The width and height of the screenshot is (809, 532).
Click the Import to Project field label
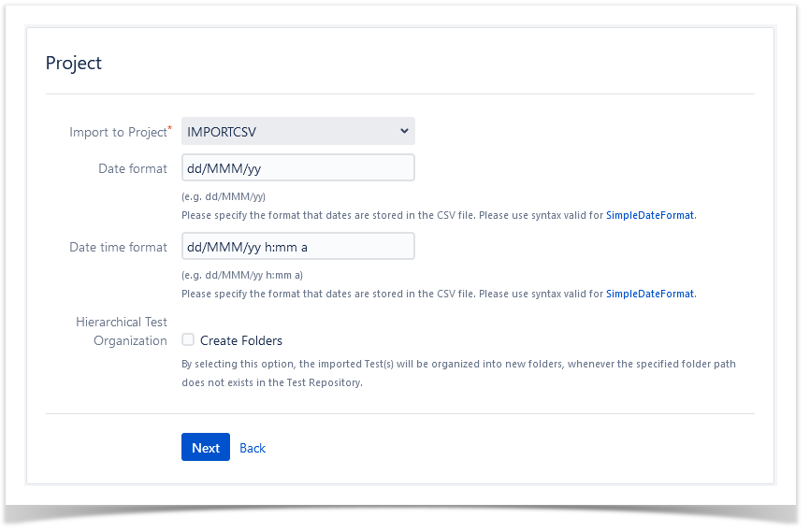pyautogui.click(x=118, y=132)
